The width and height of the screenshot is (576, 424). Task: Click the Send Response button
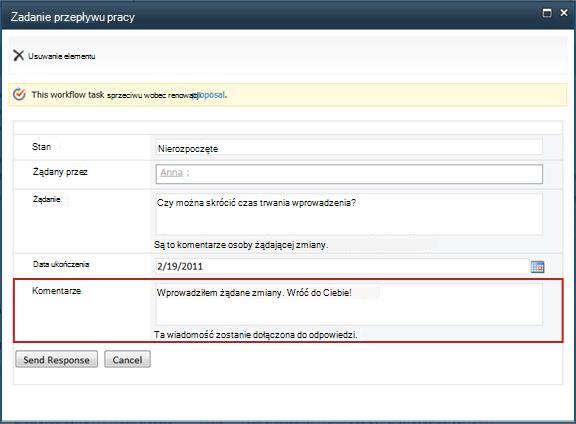(x=57, y=359)
